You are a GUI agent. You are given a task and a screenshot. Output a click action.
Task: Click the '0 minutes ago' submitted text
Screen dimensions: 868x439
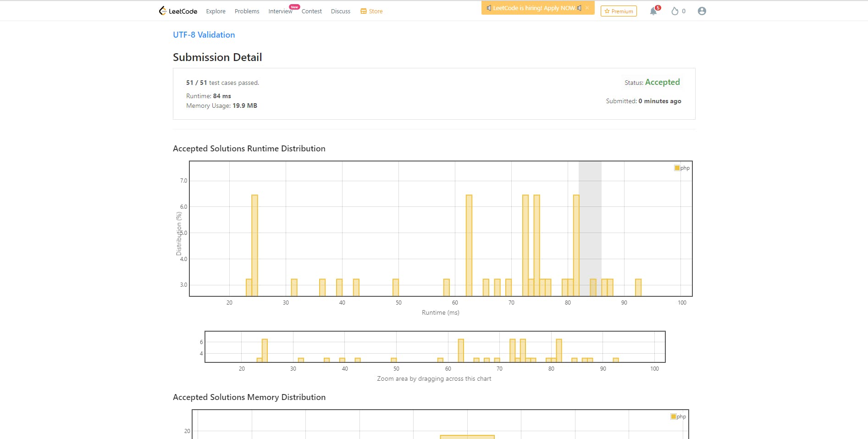[x=660, y=101]
